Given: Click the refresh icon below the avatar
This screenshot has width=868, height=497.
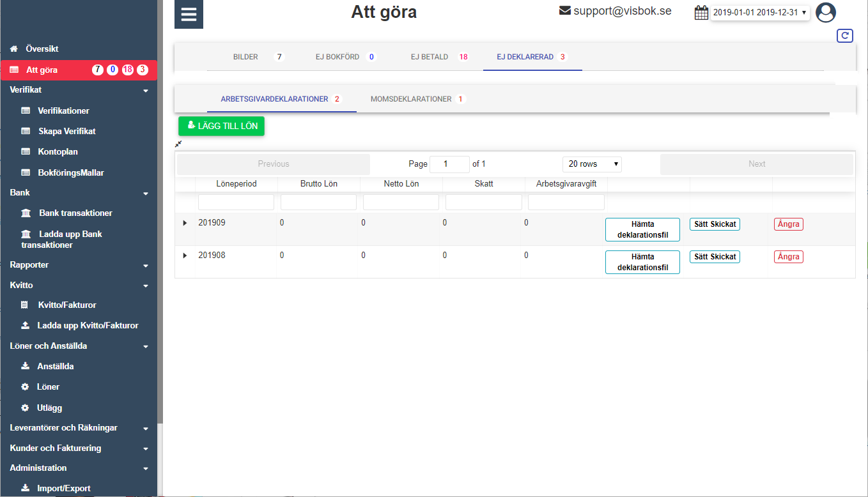Looking at the screenshot, I should click(845, 36).
